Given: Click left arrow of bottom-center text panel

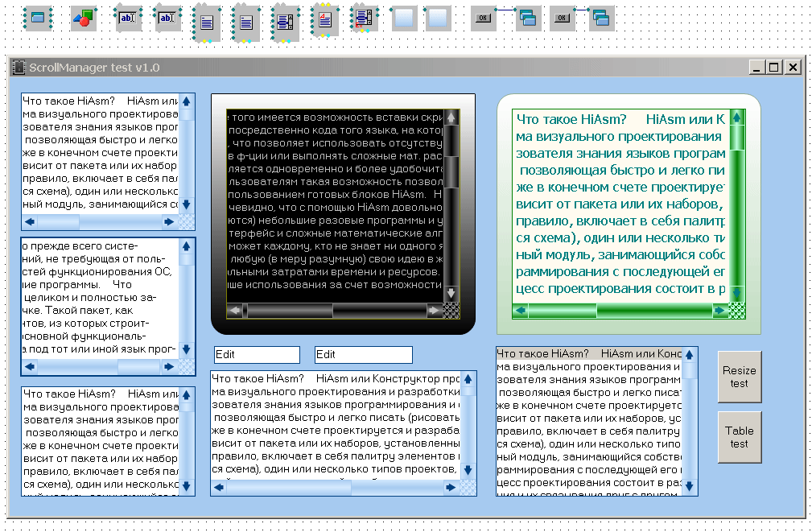Looking at the screenshot, I should [x=219, y=488].
